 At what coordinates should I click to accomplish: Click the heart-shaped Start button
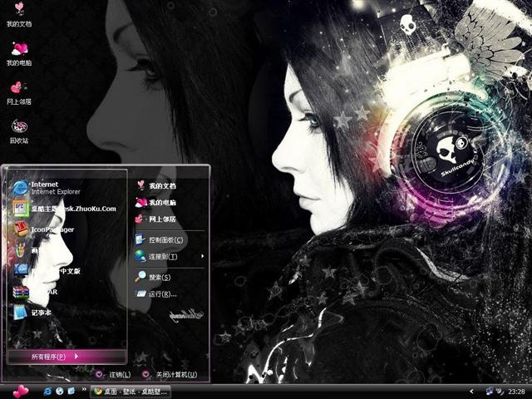(x=20, y=392)
